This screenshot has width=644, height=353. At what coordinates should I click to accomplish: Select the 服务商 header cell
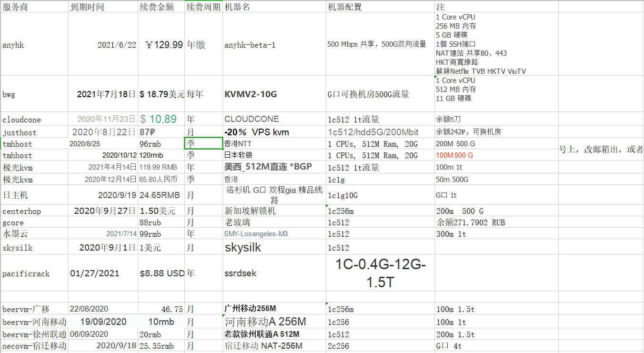(x=34, y=7)
